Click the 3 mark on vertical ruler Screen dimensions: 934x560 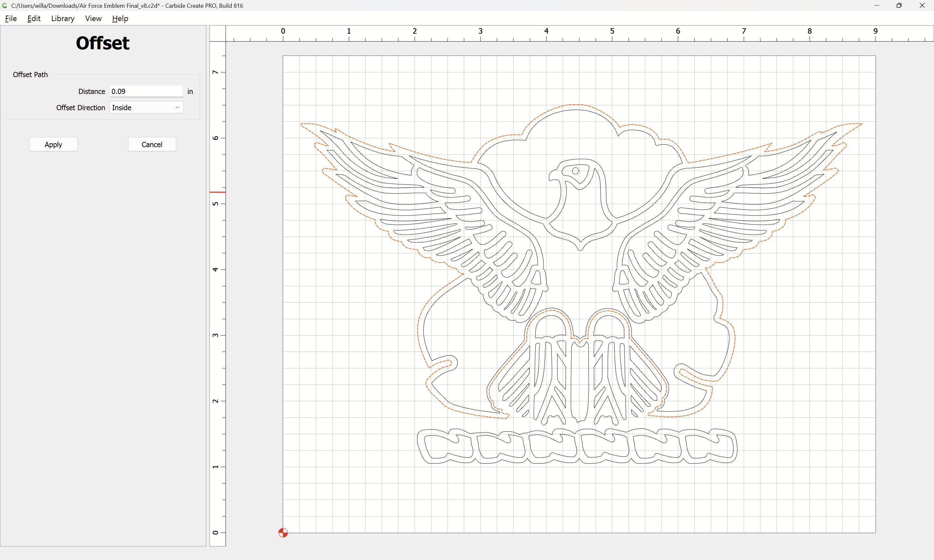(x=215, y=335)
